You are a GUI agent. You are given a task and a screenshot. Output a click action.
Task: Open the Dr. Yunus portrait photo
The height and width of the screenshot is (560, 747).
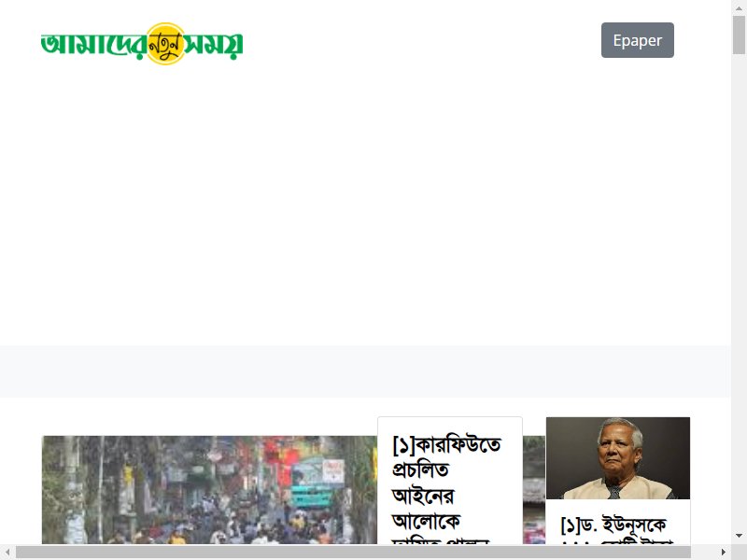pyautogui.click(x=618, y=458)
